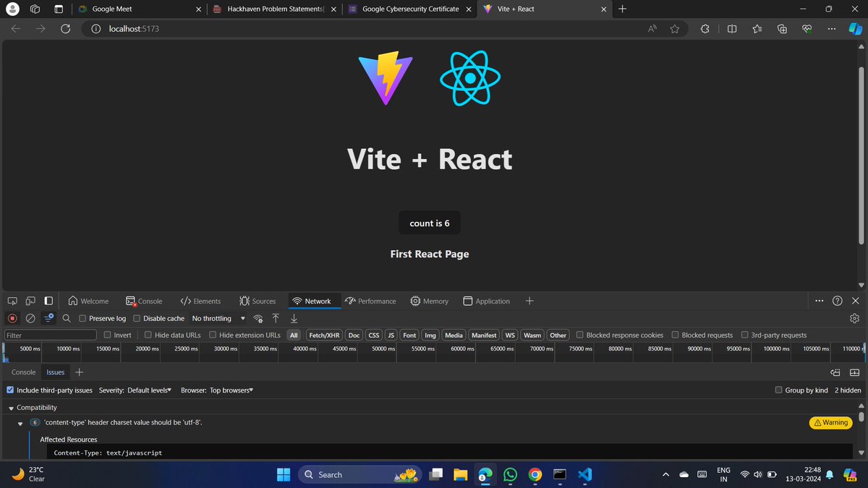Check the 3rd-party requests checkbox
The height and width of the screenshot is (488, 868).
click(x=745, y=335)
